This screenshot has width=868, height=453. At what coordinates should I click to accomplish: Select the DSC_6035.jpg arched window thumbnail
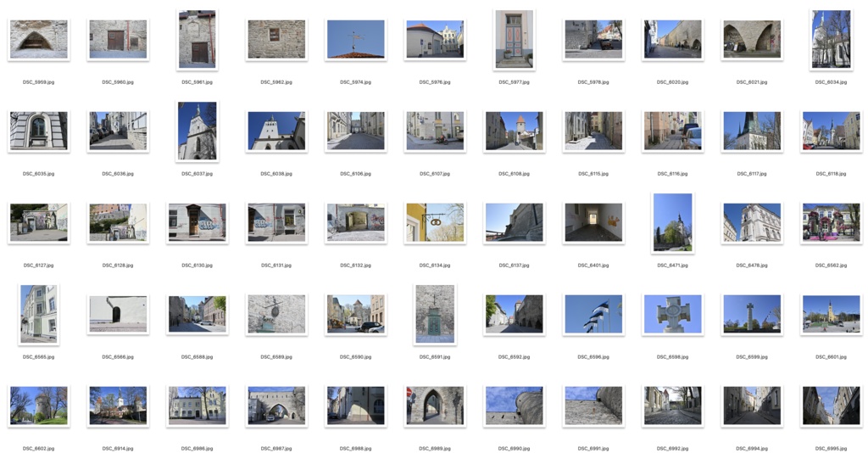point(39,131)
